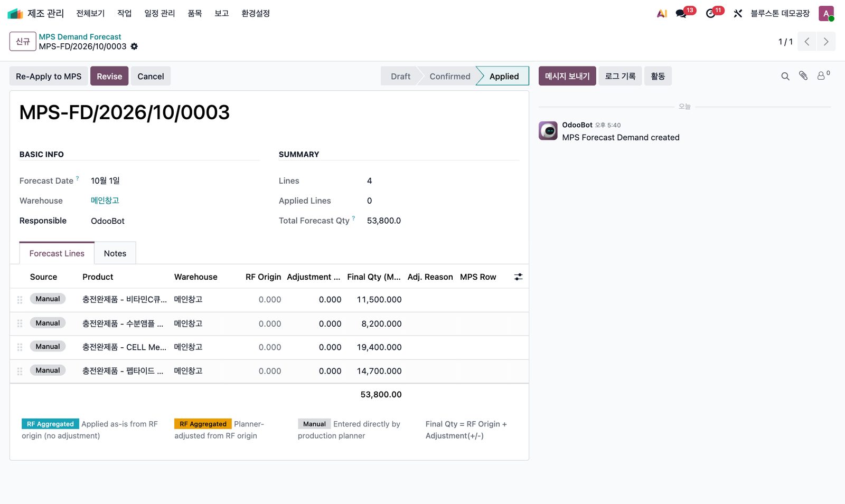Attach a file with the paperclip icon
Image resolution: width=845 pixels, height=504 pixels.
tap(803, 76)
